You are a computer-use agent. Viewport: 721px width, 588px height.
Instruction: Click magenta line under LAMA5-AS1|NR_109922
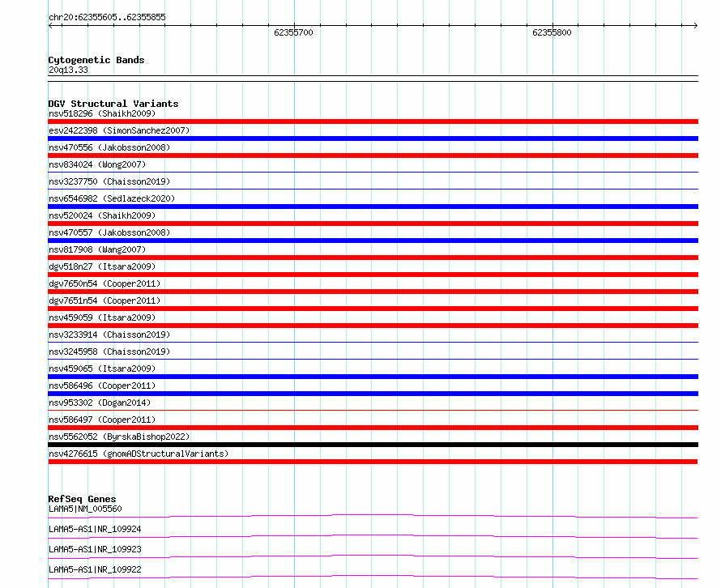(373, 577)
